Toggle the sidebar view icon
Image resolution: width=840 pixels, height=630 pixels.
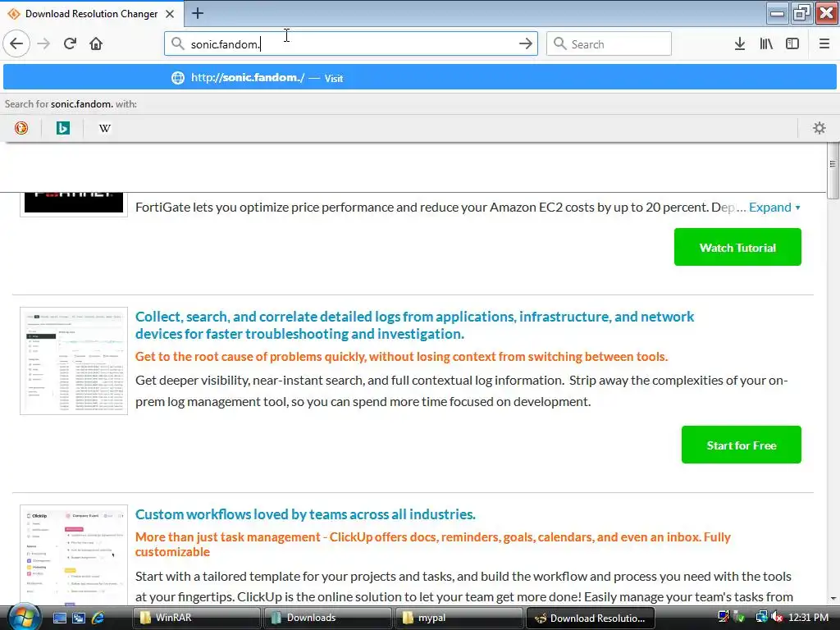coord(792,43)
